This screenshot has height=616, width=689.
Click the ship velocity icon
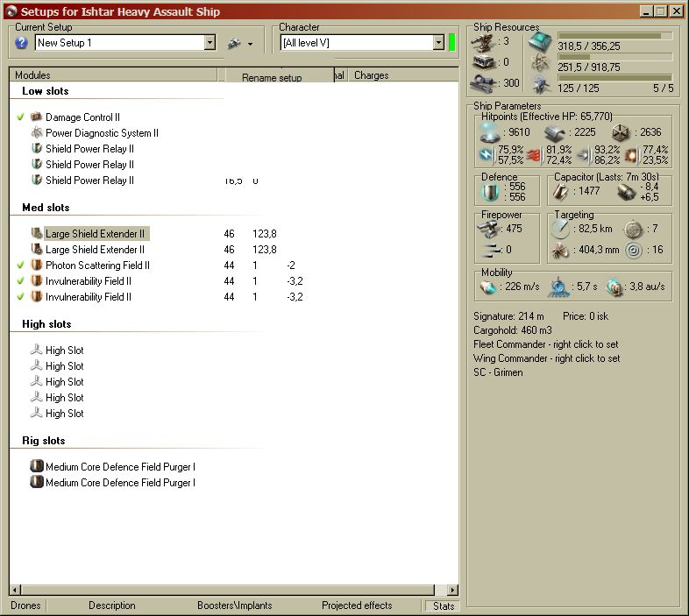(x=488, y=287)
